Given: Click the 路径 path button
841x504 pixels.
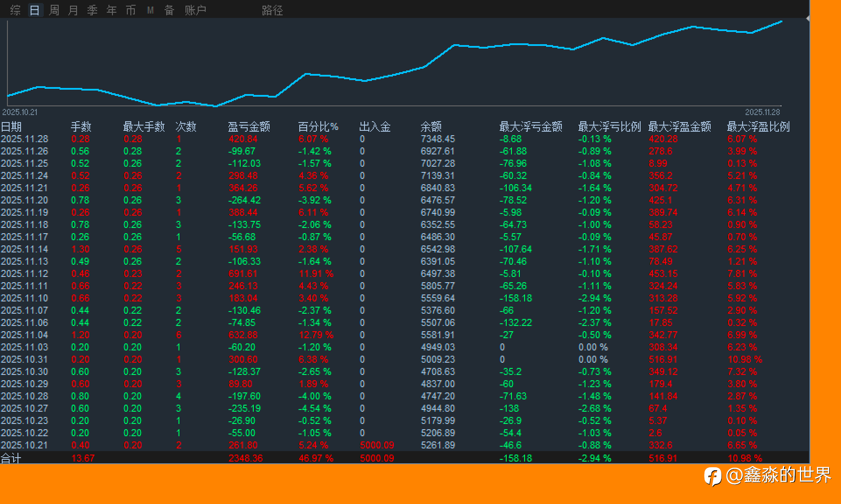Looking at the screenshot, I should pyautogui.click(x=272, y=10).
